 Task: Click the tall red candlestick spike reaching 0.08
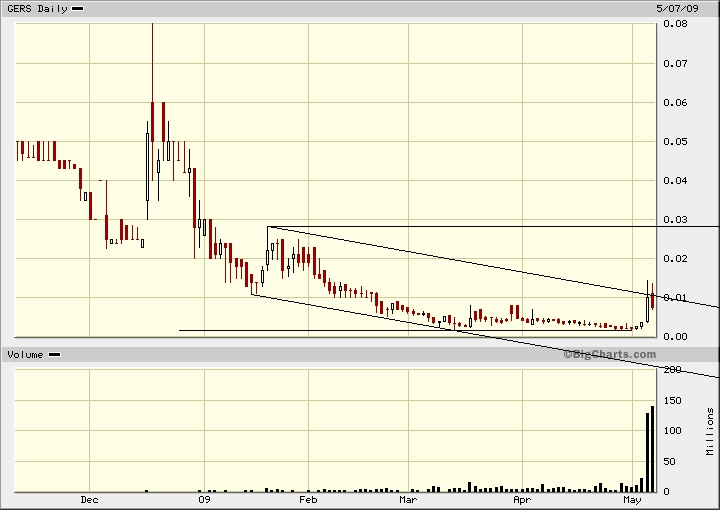(x=152, y=102)
